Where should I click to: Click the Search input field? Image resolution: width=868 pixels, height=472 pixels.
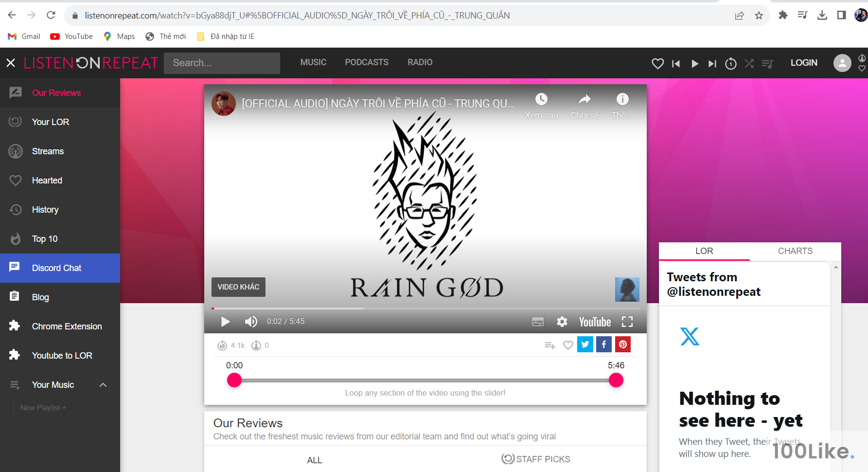pyautogui.click(x=222, y=63)
